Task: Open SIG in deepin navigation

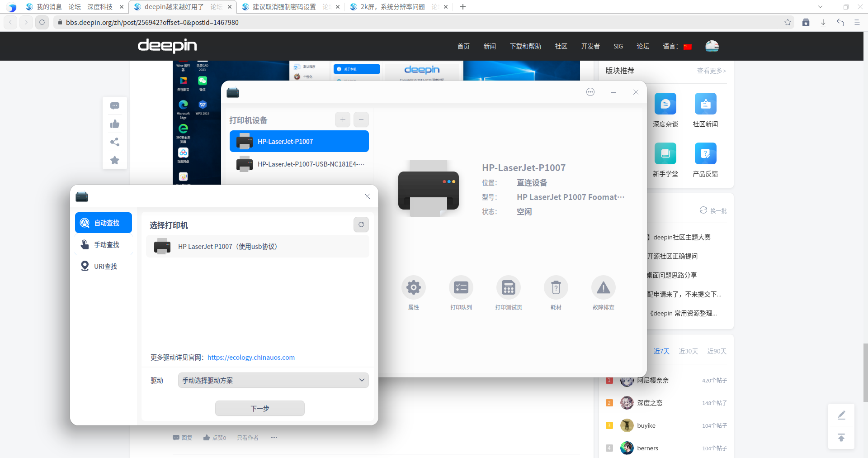Action: point(618,46)
